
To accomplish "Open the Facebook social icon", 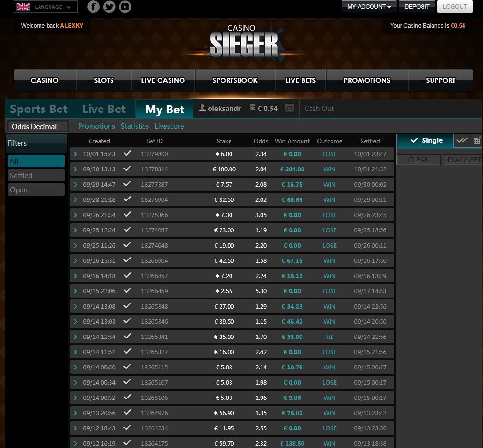I will (x=93, y=7).
